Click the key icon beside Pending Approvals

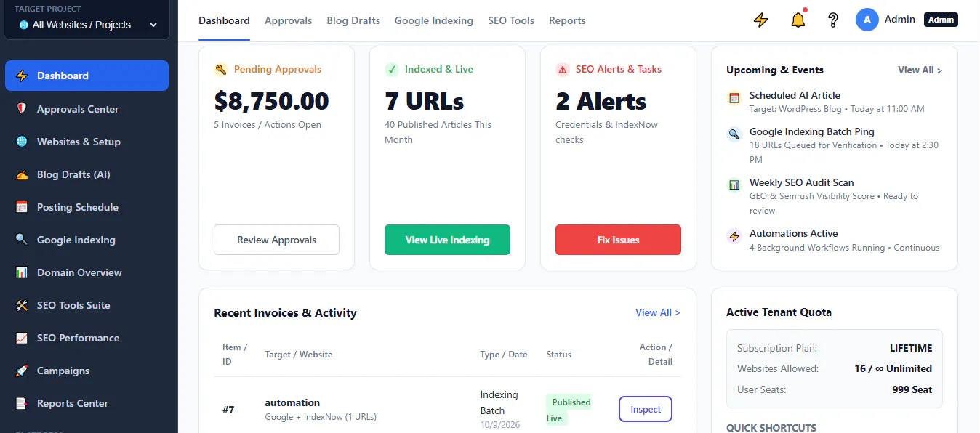[221, 70]
